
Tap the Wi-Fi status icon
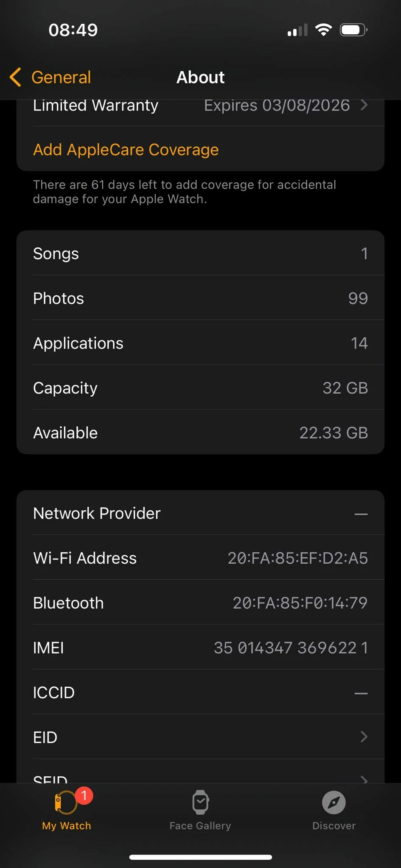point(323,30)
